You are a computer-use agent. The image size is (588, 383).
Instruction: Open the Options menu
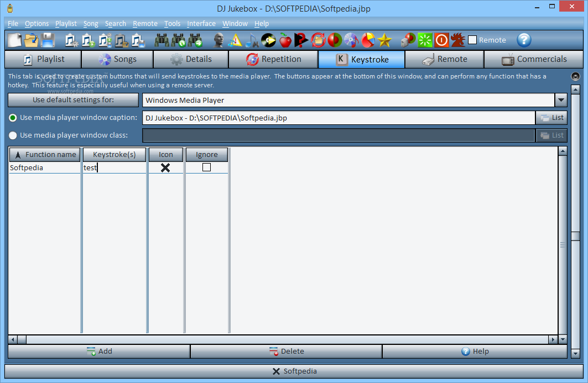pos(37,24)
